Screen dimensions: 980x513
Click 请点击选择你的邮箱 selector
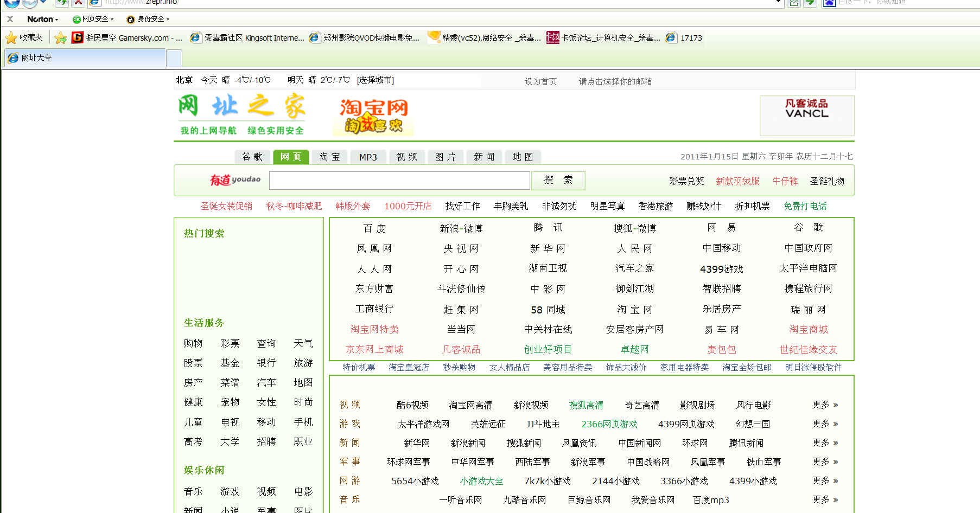coord(615,81)
